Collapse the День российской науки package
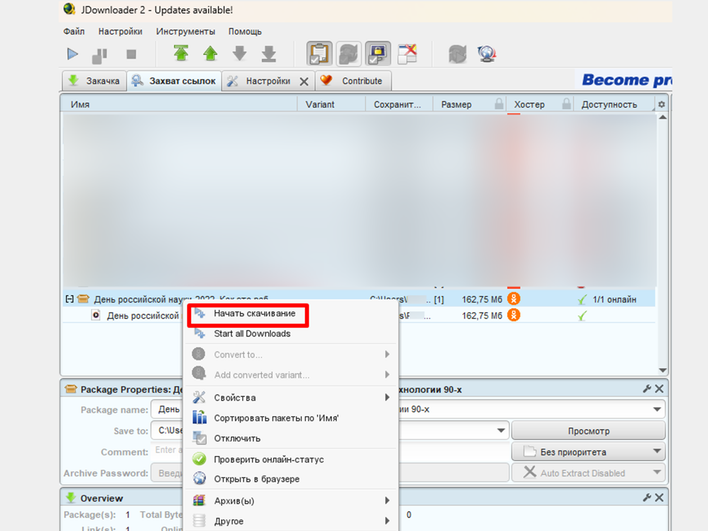Screen dimensions: 708x531 [x=70, y=299]
